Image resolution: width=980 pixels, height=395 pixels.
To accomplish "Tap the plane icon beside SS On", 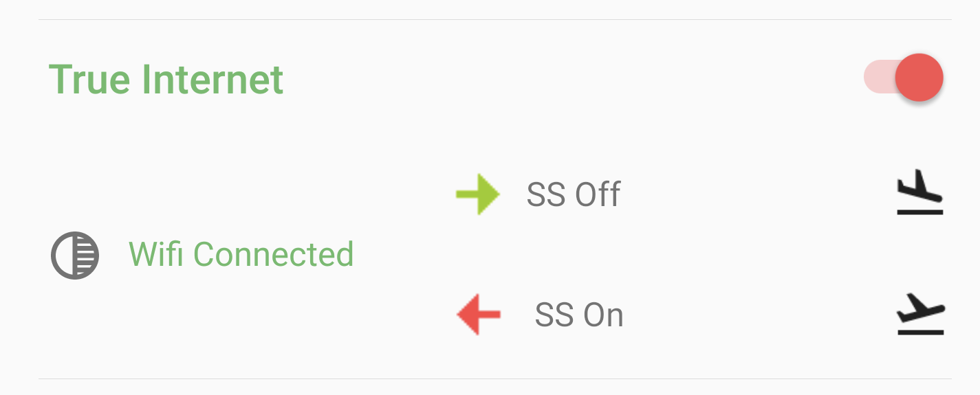I will tap(920, 315).
